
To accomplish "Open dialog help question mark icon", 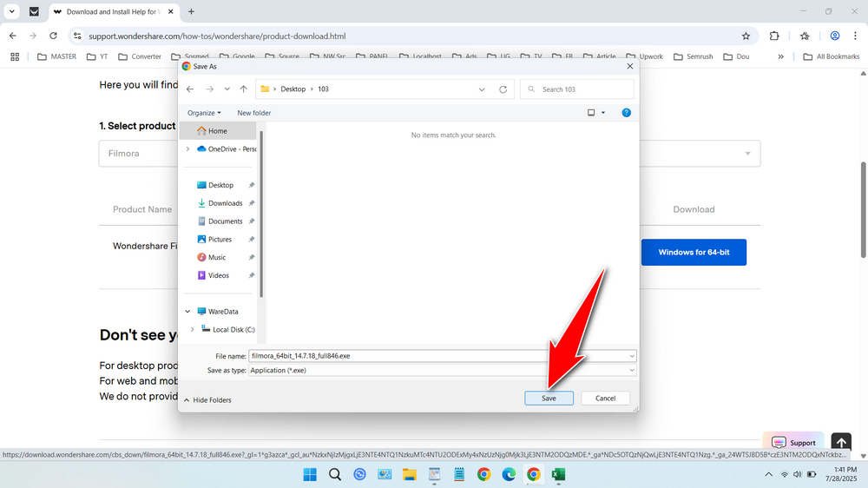I will [626, 112].
